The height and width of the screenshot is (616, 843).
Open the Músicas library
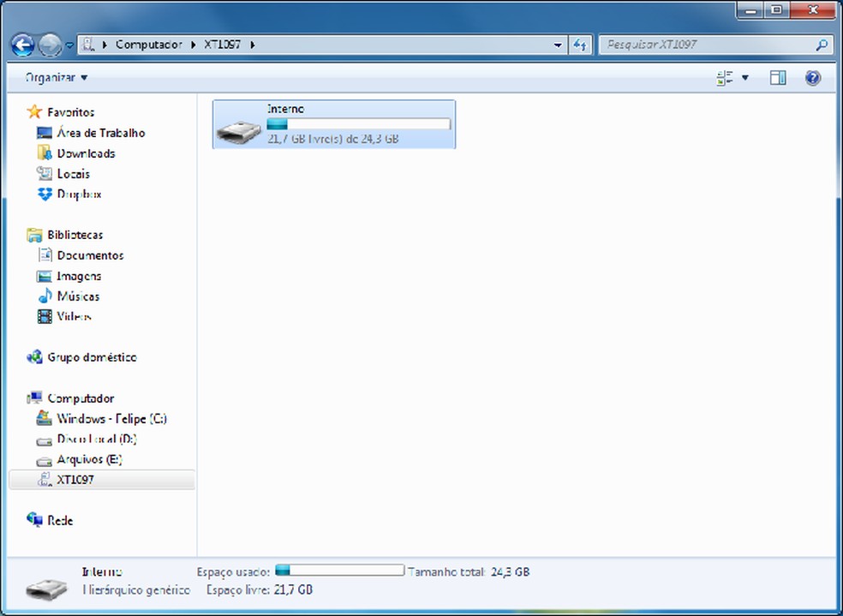78,296
